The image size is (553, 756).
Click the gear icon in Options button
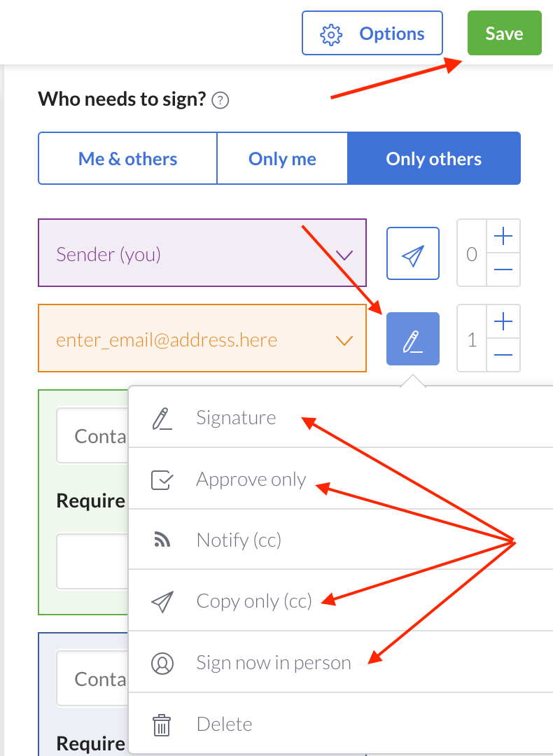(330, 34)
